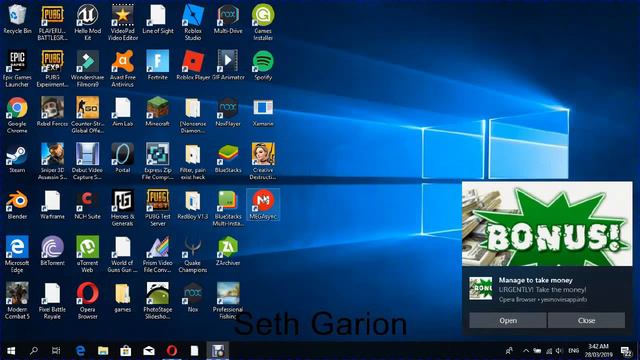Click Close on the notification
640x360 pixels.
(x=586, y=320)
